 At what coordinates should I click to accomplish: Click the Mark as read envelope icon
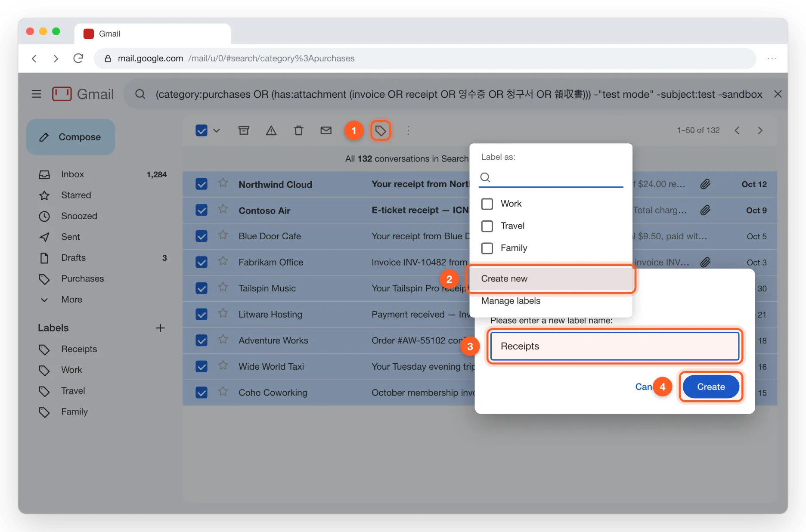point(326,130)
